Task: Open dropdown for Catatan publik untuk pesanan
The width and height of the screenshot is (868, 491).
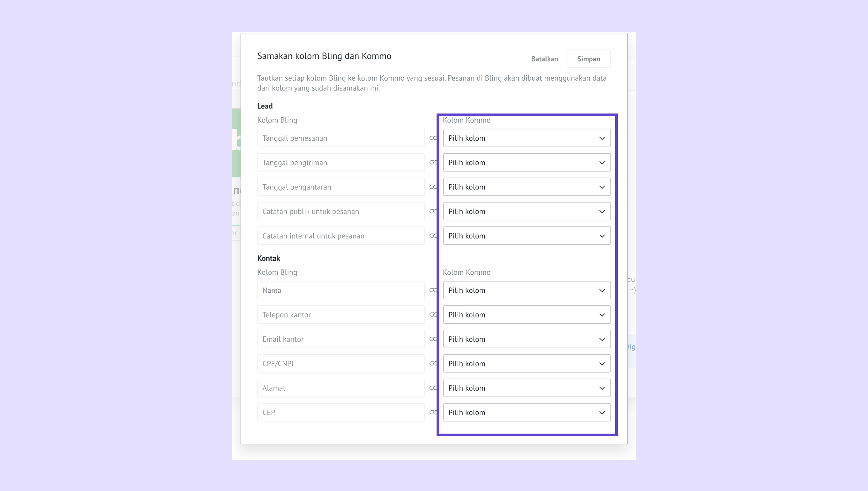Action: pos(527,211)
